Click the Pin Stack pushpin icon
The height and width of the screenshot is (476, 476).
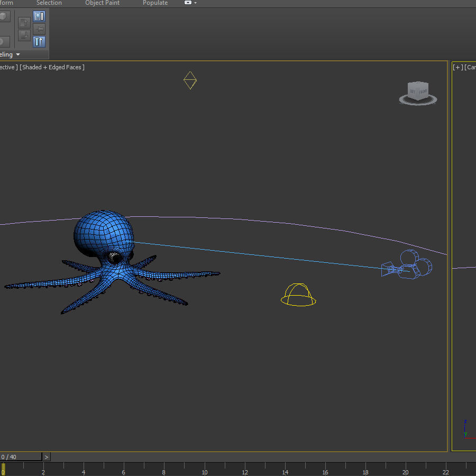pyautogui.click(x=39, y=29)
